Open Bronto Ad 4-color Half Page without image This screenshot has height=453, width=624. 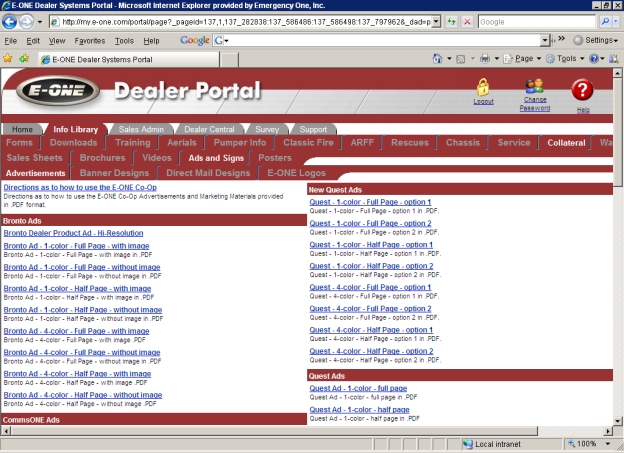pyautogui.click(x=83, y=395)
